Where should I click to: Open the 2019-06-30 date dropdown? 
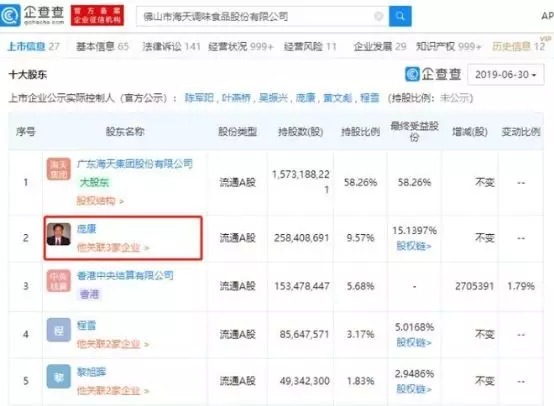coord(506,75)
